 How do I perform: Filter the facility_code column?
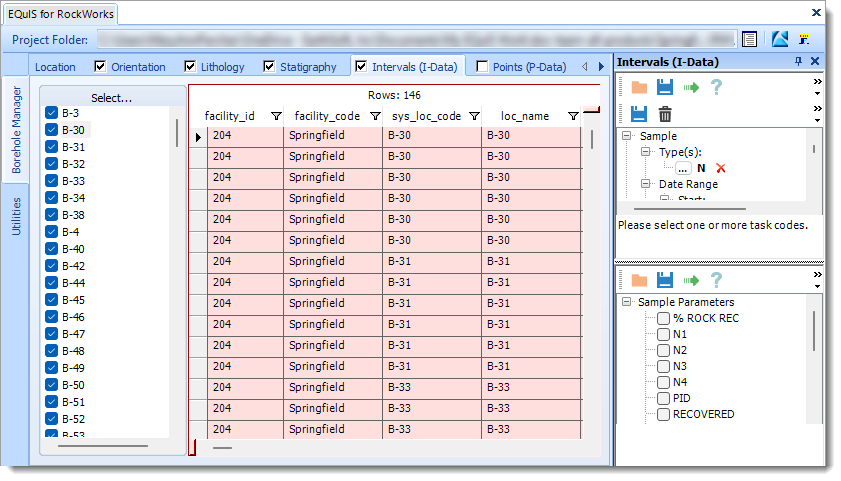(x=375, y=116)
